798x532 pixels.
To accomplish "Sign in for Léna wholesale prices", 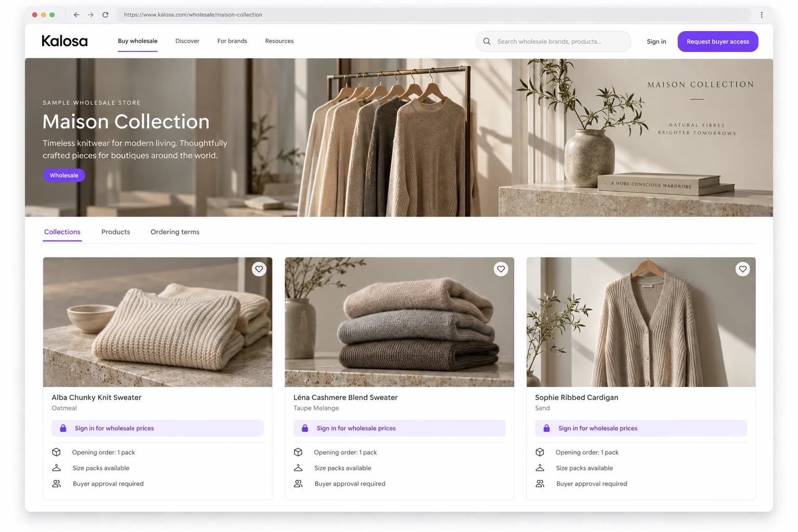I will pyautogui.click(x=400, y=428).
